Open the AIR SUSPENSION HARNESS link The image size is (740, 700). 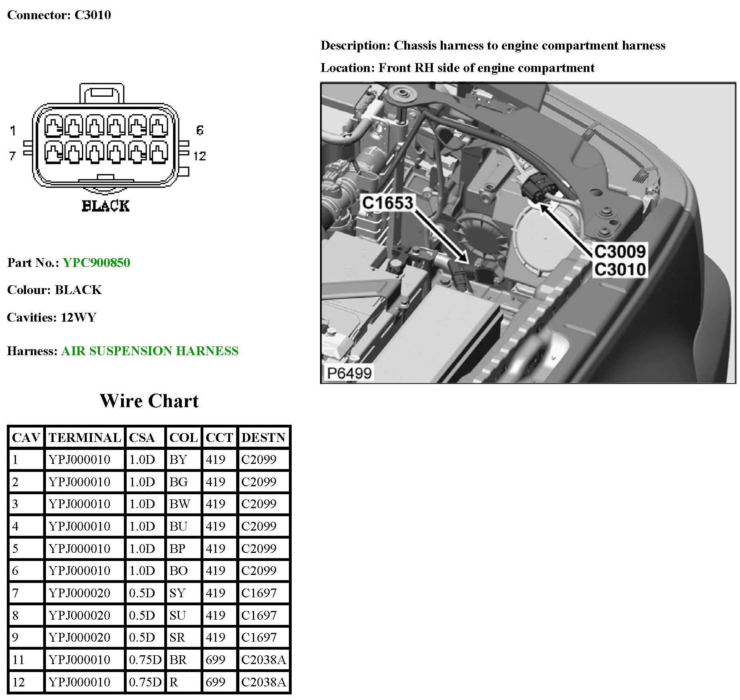149,351
